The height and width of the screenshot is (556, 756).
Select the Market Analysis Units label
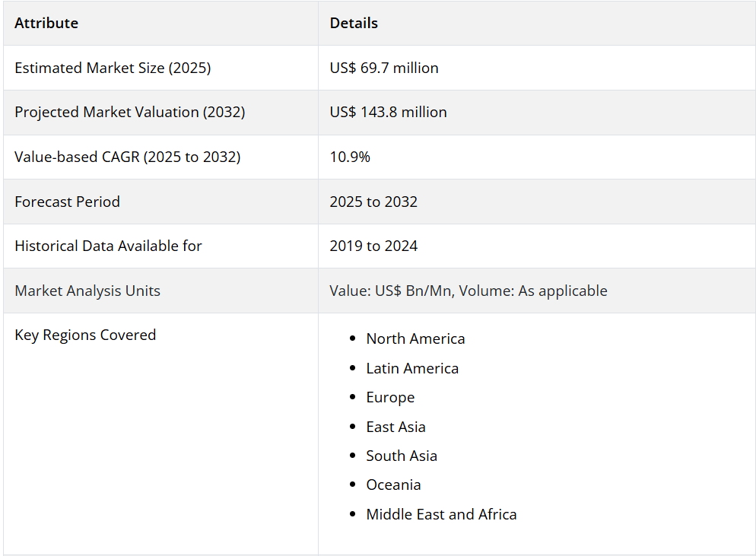pos(87,291)
